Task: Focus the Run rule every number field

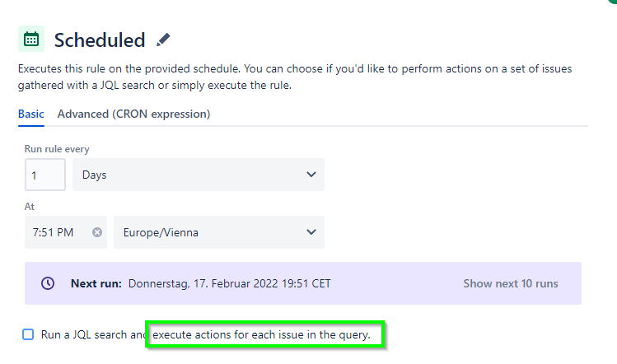Action: (45, 175)
